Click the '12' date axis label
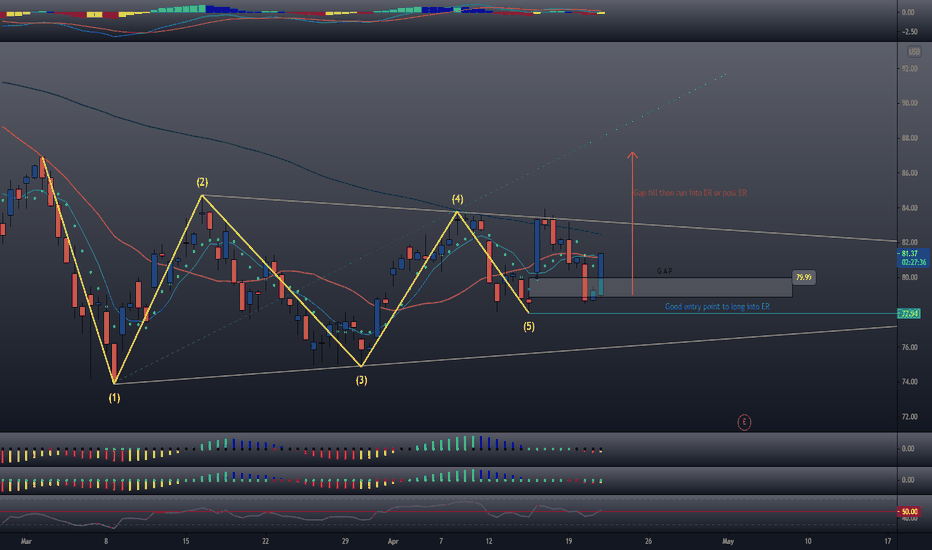Image resolution: width=932 pixels, height=550 pixels. pyautogui.click(x=489, y=542)
